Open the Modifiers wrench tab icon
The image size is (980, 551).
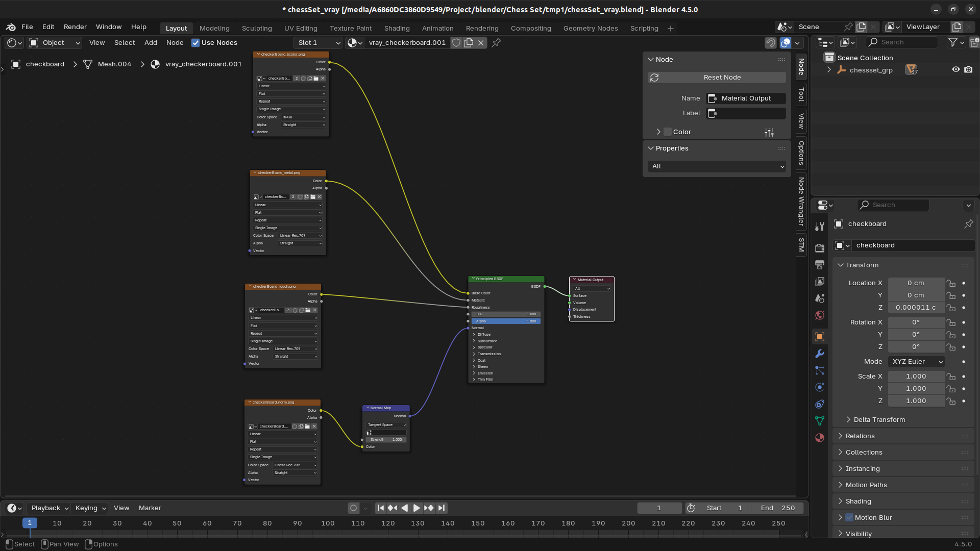820,354
